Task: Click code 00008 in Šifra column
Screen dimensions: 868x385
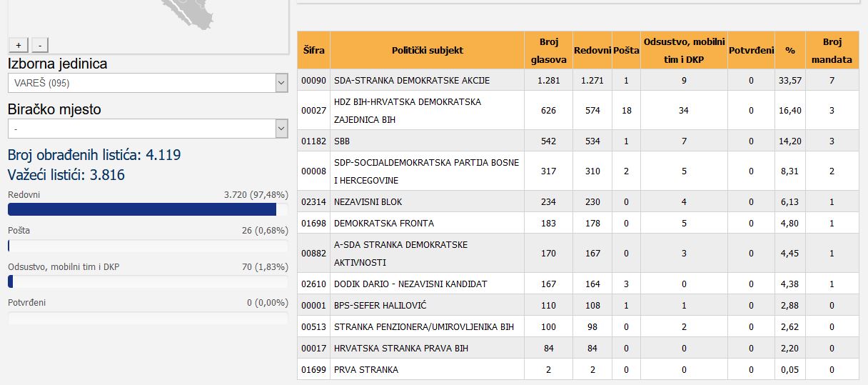Action: (313, 171)
